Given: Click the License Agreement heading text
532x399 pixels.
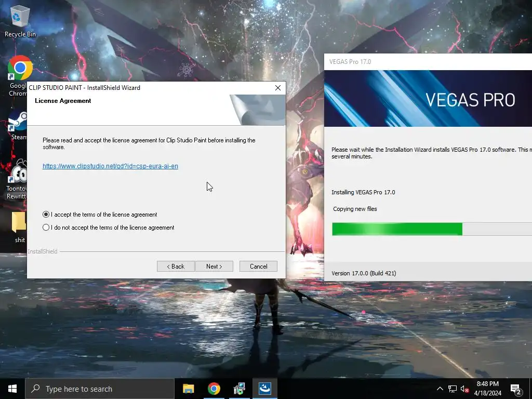Looking at the screenshot, I should pos(63,101).
